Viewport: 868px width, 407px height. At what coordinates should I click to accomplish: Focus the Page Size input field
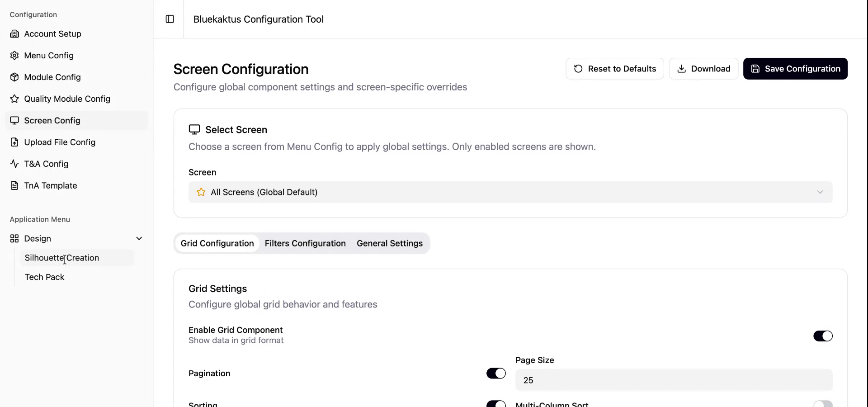pos(673,380)
